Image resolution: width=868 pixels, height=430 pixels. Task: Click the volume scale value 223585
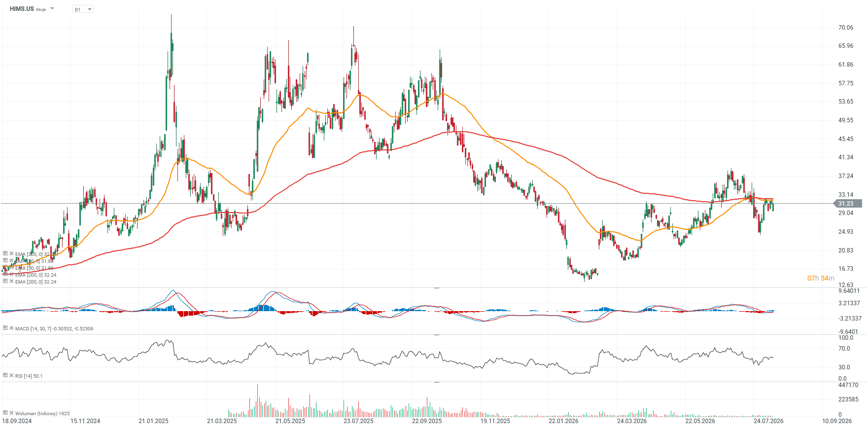point(848,399)
